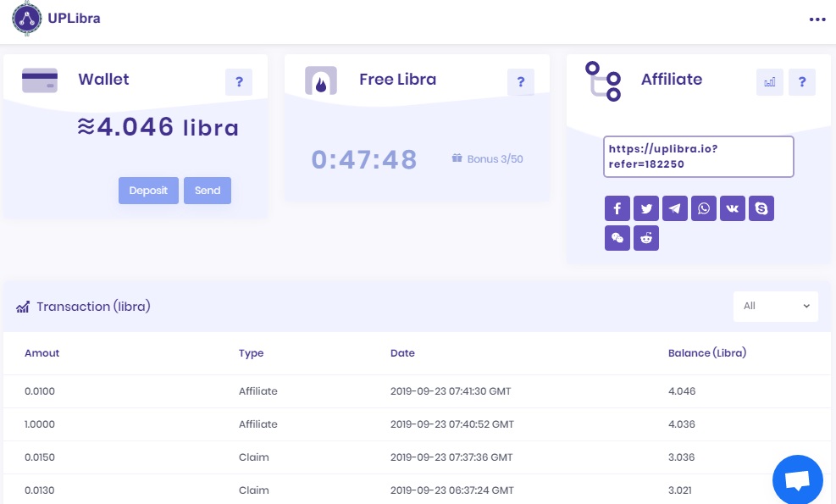The height and width of the screenshot is (504, 836).
Task: Click Affiliate type in 1.0000 row
Action: tap(258, 424)
